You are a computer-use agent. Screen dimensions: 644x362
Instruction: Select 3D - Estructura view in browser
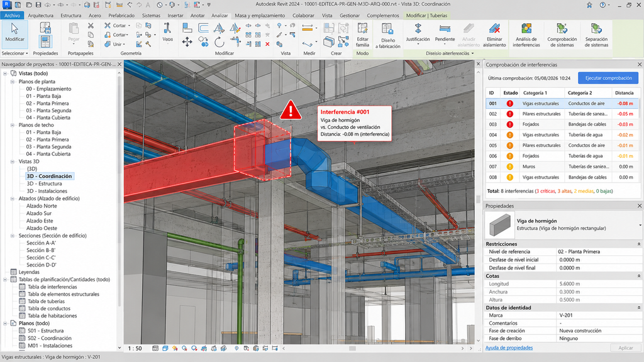pos(45,184)
